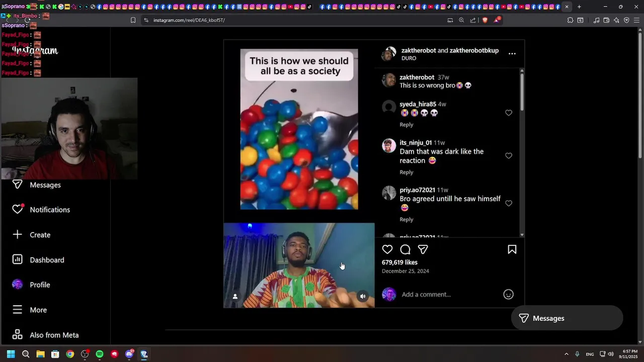Click the page vertical scrollbar
This screenshot has height=362, width=644.
pyautogui.click(x=640, y=96)
